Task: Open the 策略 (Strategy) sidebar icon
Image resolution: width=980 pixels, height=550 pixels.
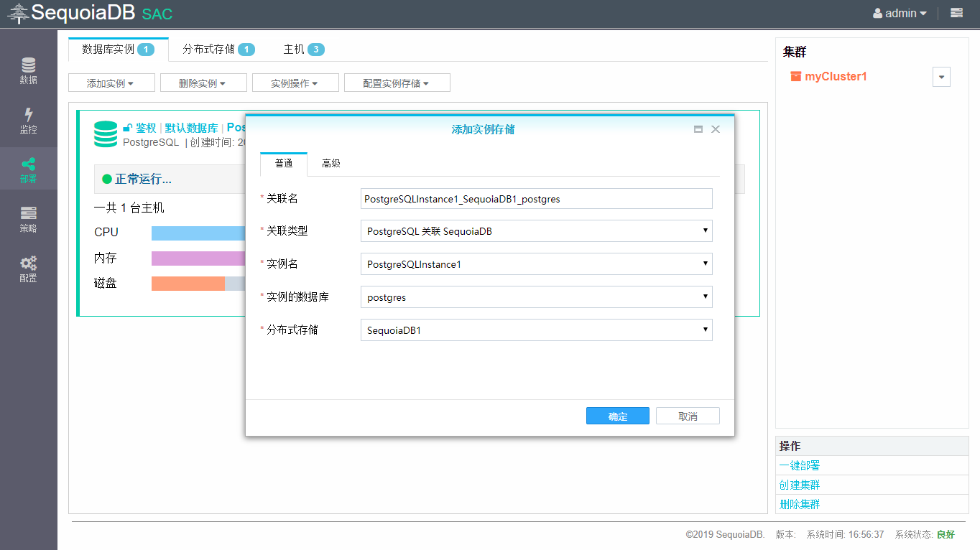Action: [x=29, y=219]
